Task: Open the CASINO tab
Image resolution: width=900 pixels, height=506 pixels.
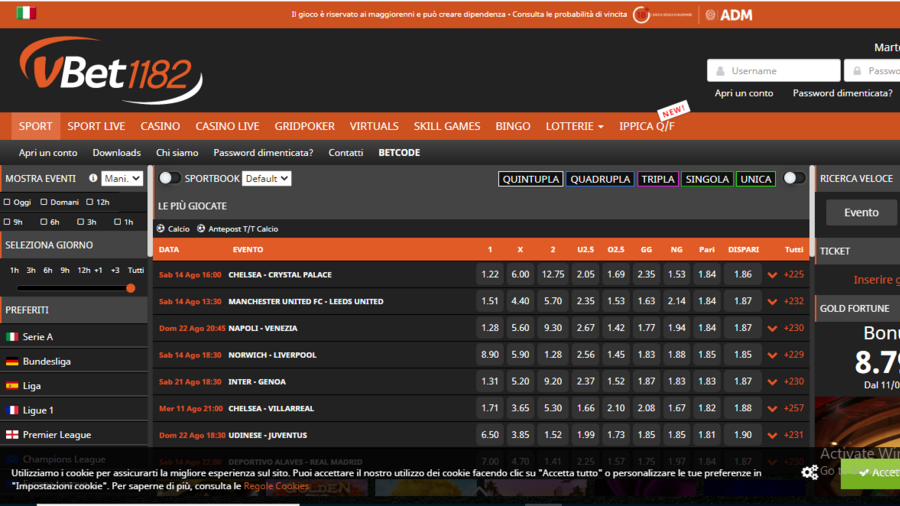Action: 160,126
